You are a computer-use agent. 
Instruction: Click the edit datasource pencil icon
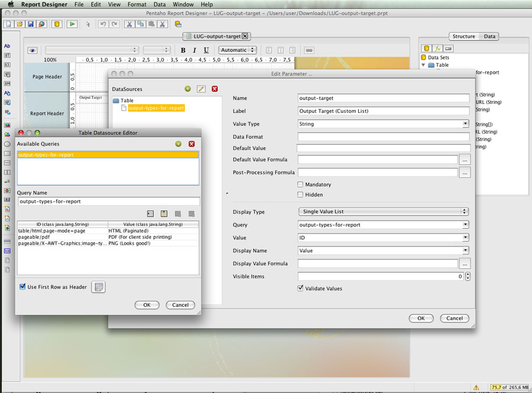pyautogui.click(x=201, y=89)
